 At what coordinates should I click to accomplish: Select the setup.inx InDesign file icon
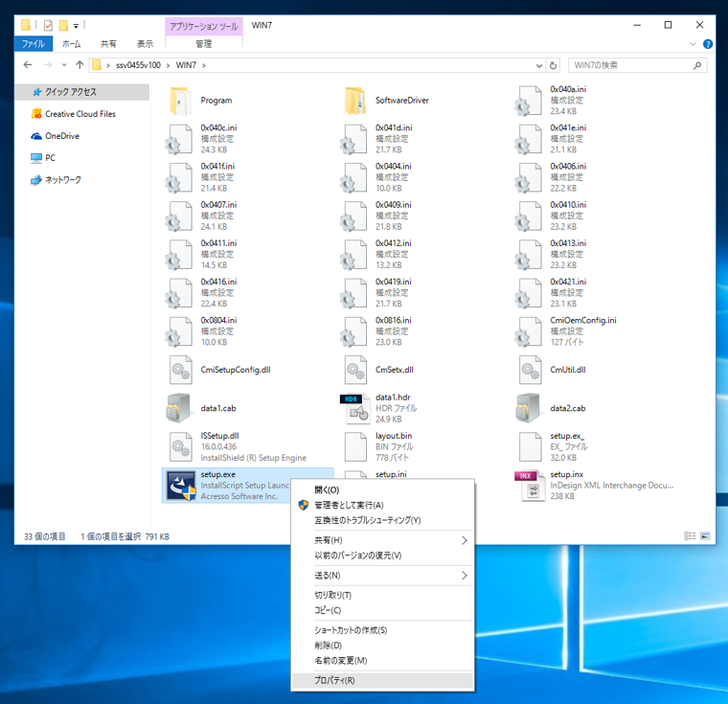pyautogui.click(x=530, y=486)
